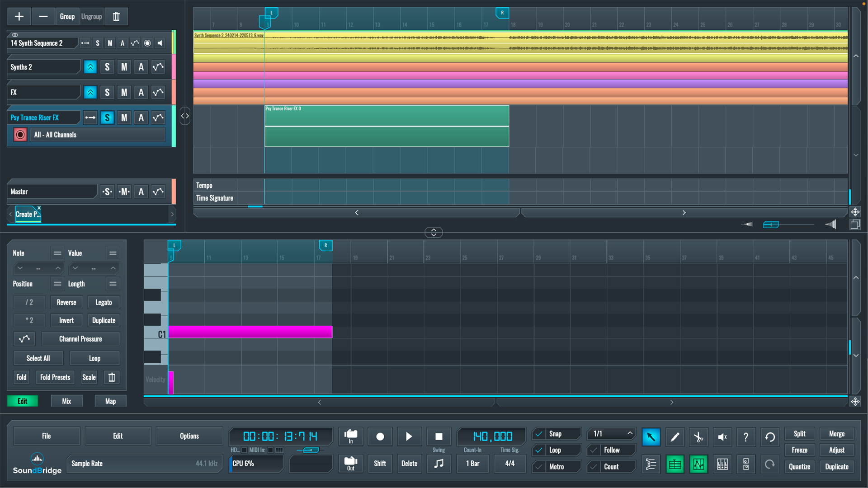Viewport: 868px width, 488px height.
Task: Open the Edit menu in bottom bar
Action: 118,436
